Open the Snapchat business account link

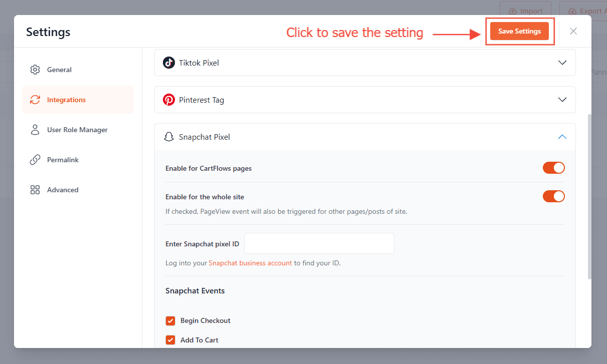(250, 263)
